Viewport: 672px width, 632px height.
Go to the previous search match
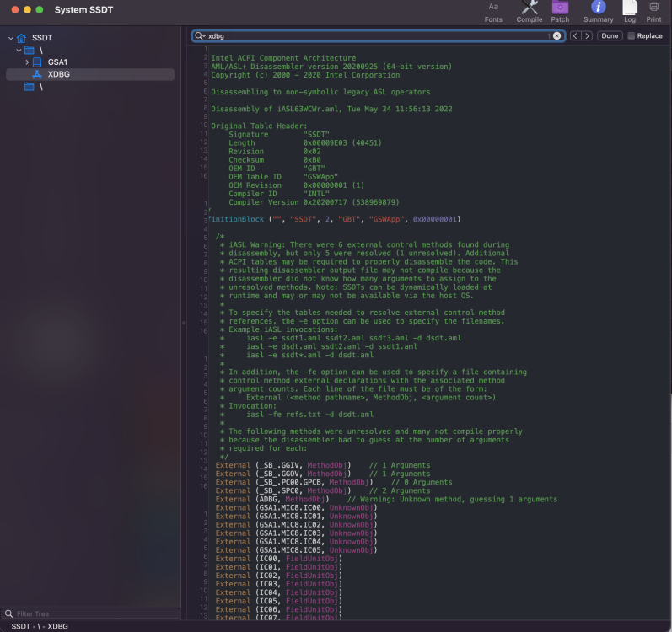point(575,36)
